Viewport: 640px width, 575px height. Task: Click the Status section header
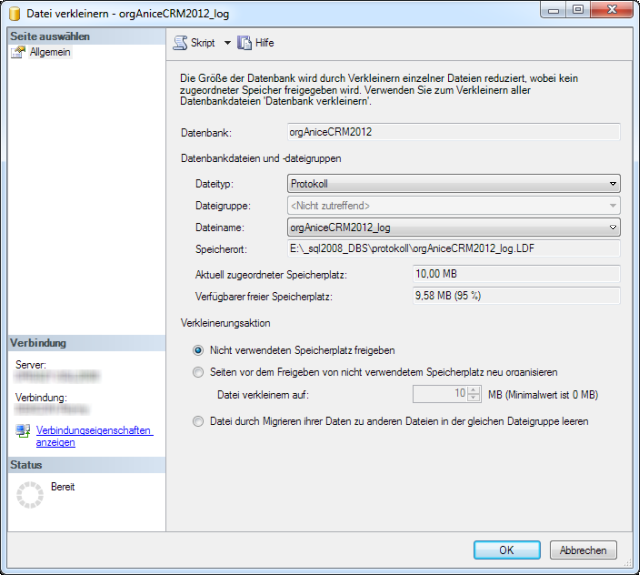click(87, 465)
